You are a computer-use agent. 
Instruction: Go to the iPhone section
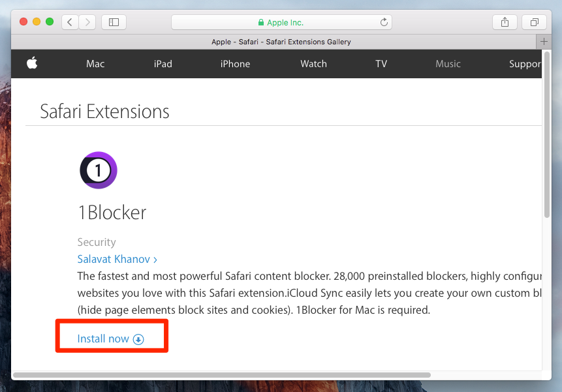coord(235,64)
